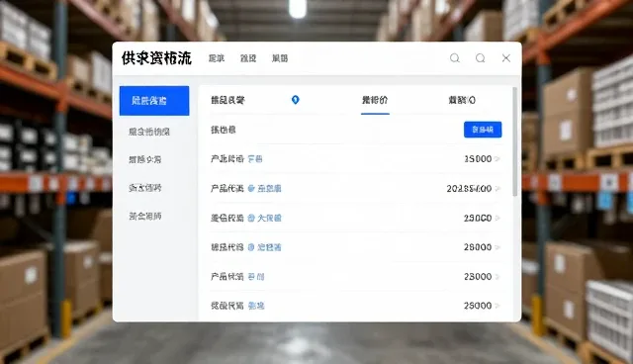Expand the chevron in the bottom list row
Image resolution: width=633 pixels, height=364 pixels.
(x=497, y=306)
